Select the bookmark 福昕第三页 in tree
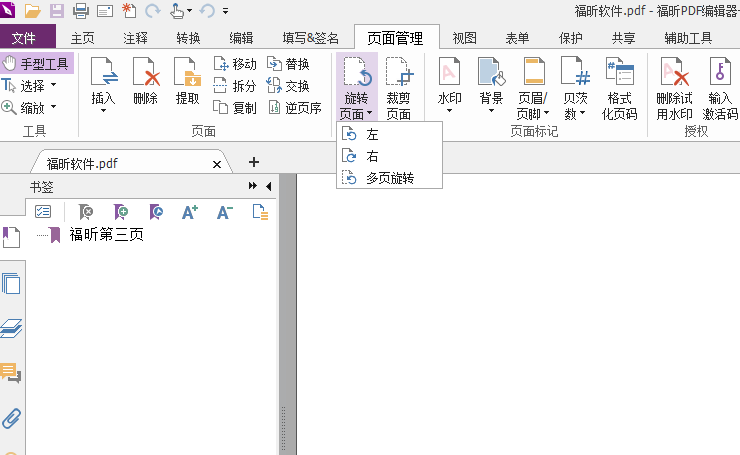Screen dimensions: 740x455 [106, 235]
